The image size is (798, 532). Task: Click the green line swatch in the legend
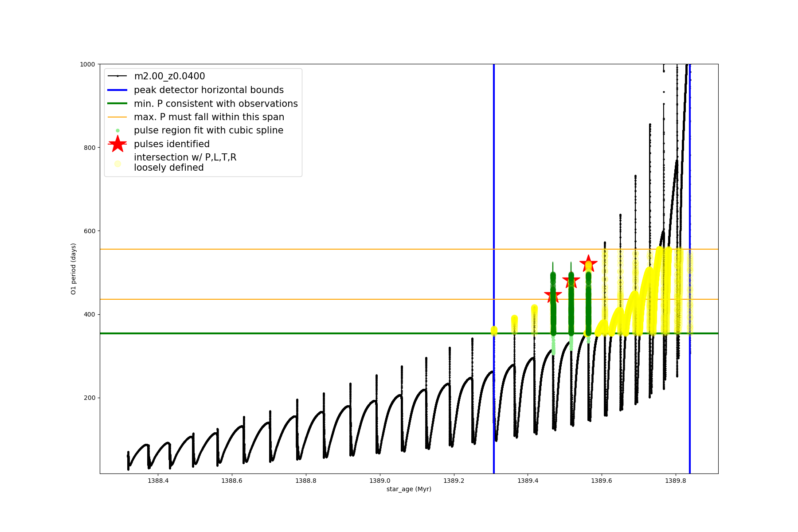[x=117, y=104]
